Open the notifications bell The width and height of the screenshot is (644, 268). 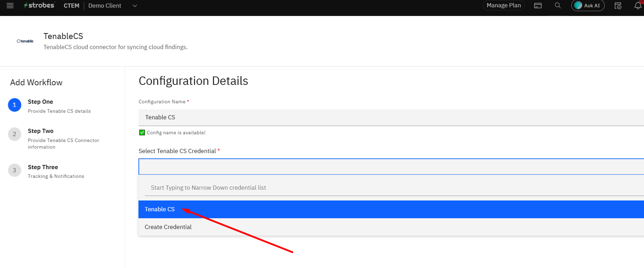click(x=638, y=6)
